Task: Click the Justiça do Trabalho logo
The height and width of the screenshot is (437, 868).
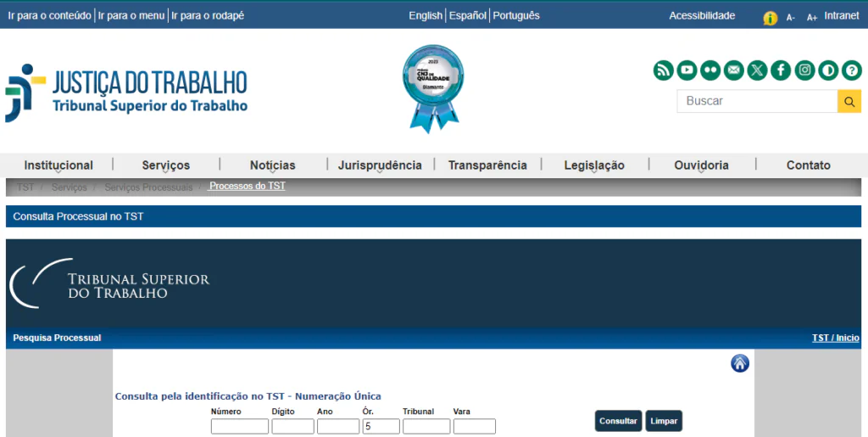Action: [126, 92]
